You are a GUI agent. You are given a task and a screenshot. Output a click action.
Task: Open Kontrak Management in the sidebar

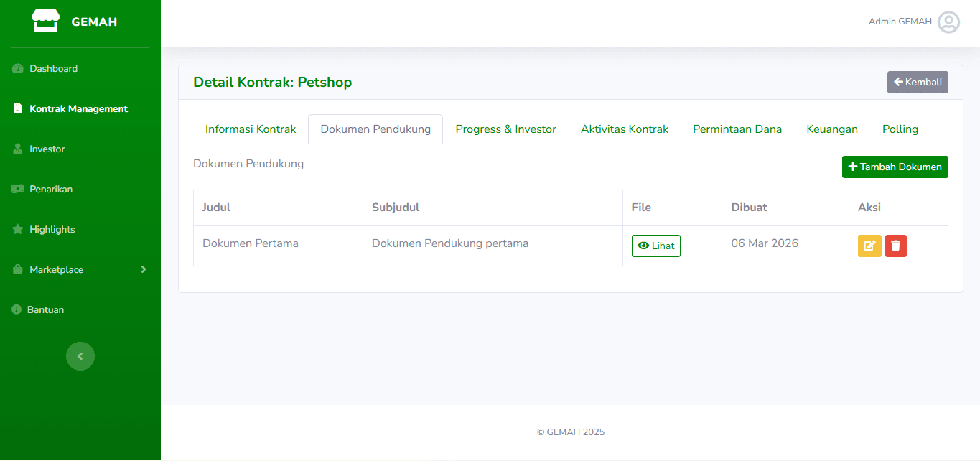coord(78,109)
